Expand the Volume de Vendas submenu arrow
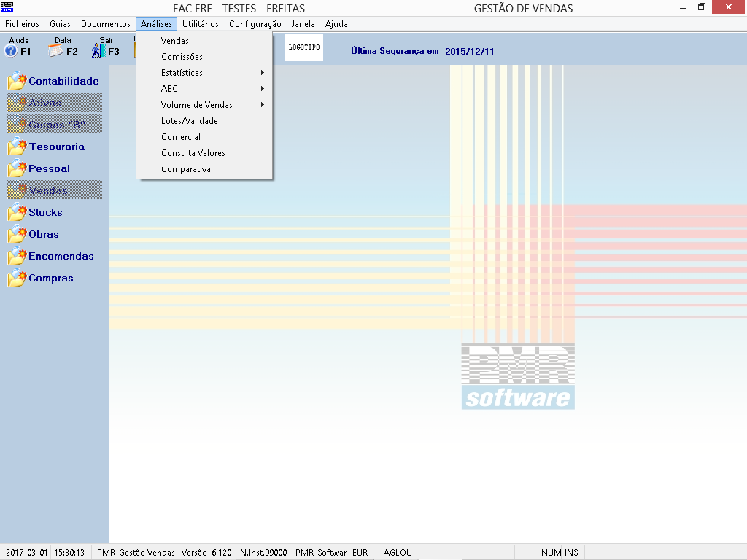747x560 pixels. point(263,105)
